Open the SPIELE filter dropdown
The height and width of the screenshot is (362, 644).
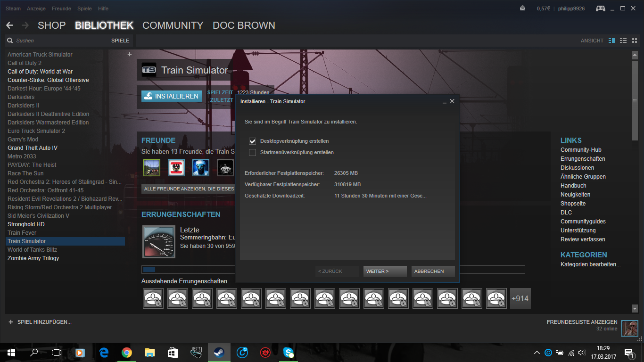tap(120, 41)
